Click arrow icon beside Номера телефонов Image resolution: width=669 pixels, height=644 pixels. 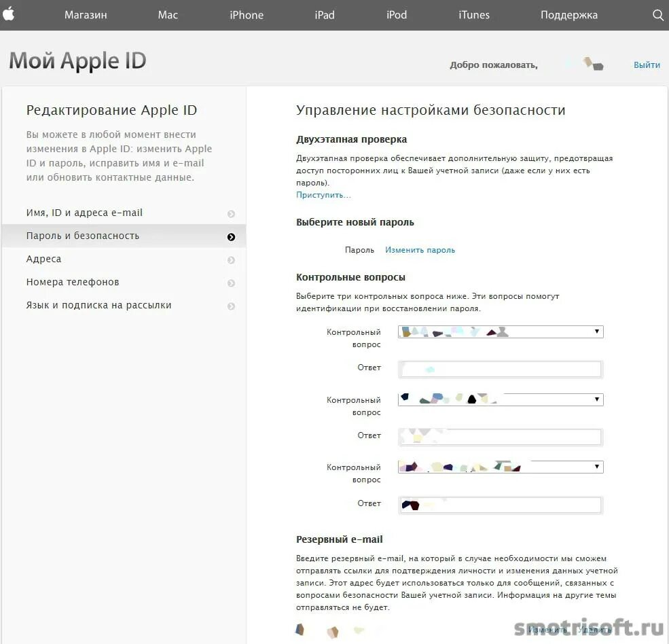(231, 283)
